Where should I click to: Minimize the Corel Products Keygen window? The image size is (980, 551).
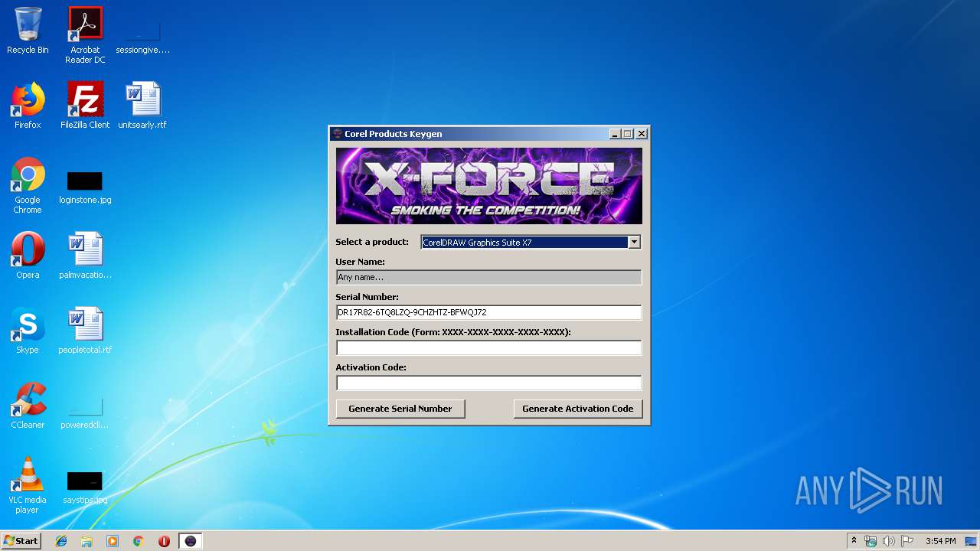[x=615, y=134]
